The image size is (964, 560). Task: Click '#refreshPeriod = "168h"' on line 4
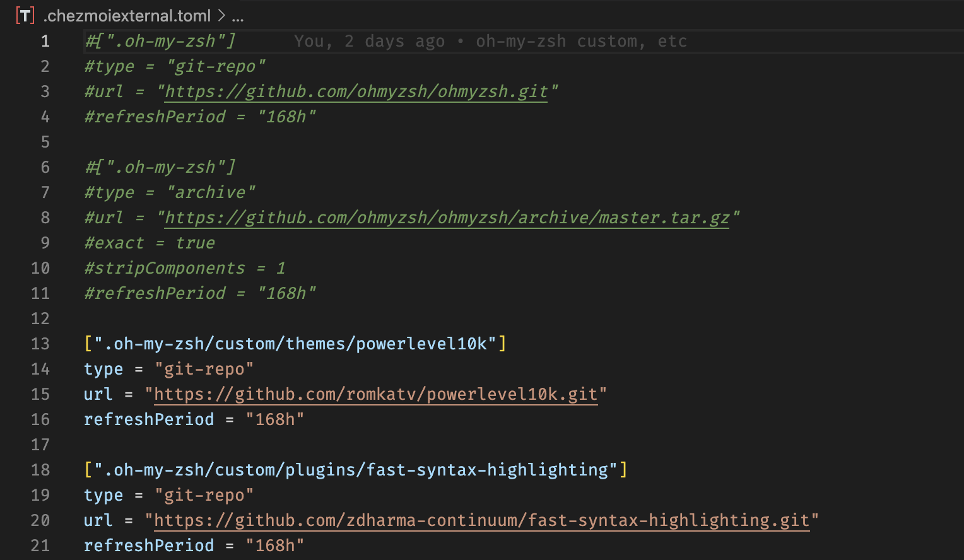click(200, 117)
